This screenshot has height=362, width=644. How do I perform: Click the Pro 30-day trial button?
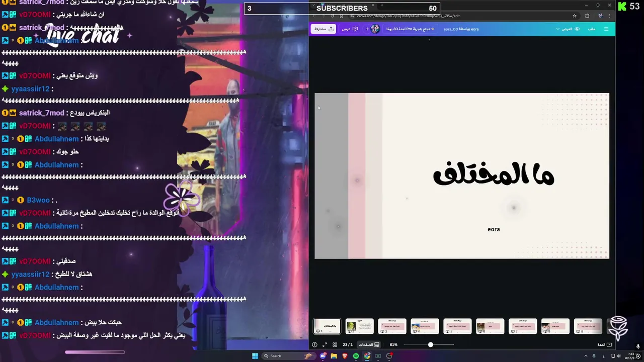[410, 29]
